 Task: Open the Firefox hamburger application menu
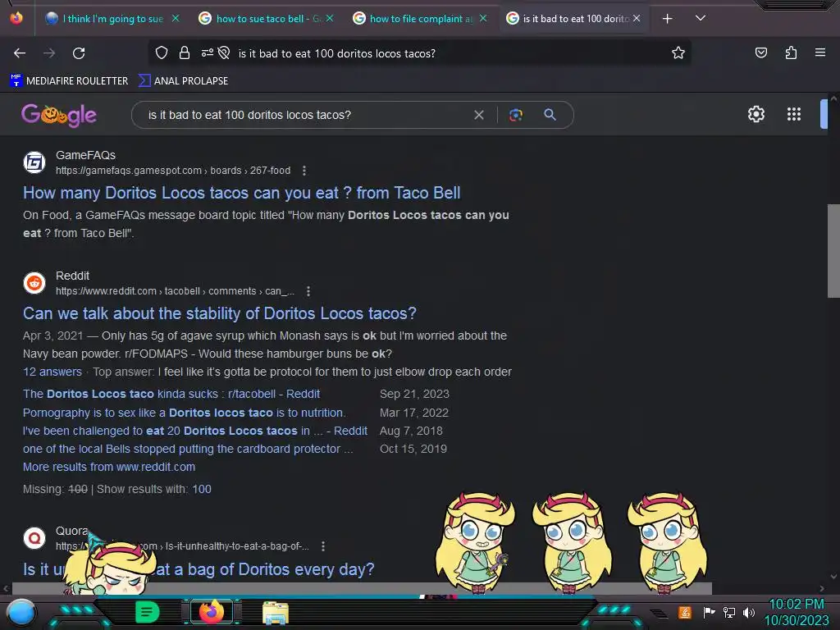click(x=819, y=52)
